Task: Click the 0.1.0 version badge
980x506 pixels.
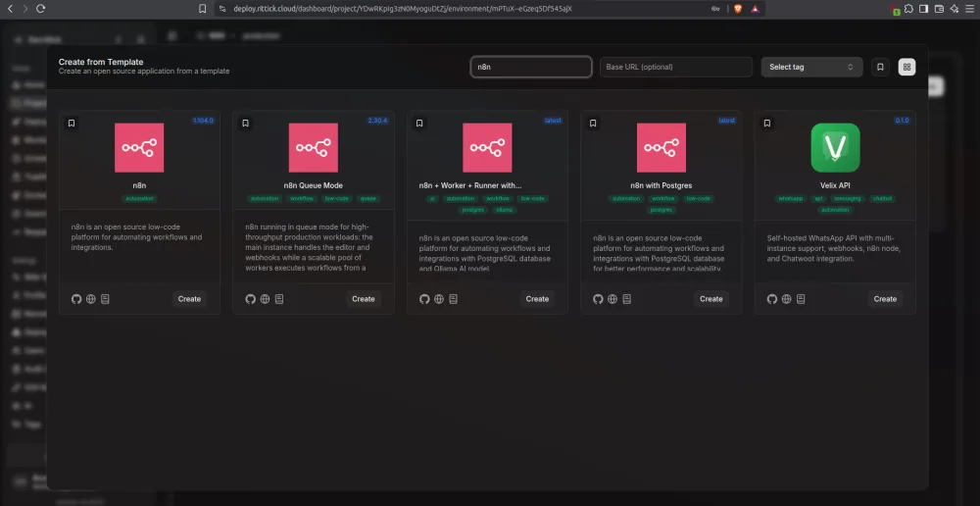Action: click(902, 120)
